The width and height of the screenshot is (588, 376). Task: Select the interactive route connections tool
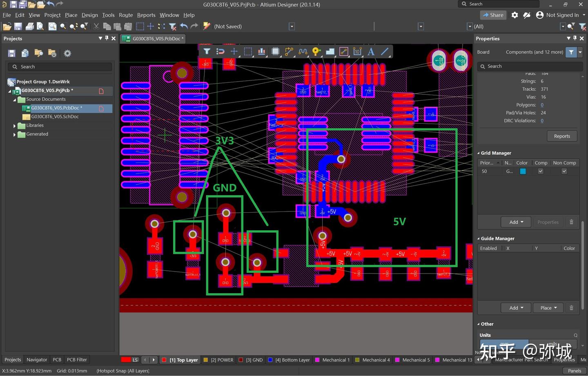click(x=289, y=51)
